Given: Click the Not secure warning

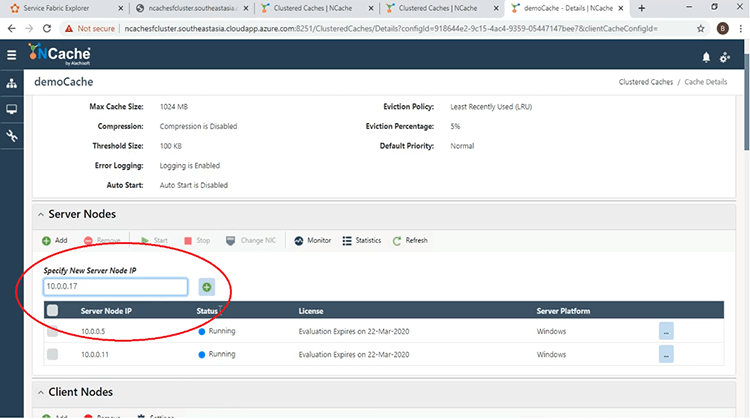Looking at the screenshot, I should [90, 29].
